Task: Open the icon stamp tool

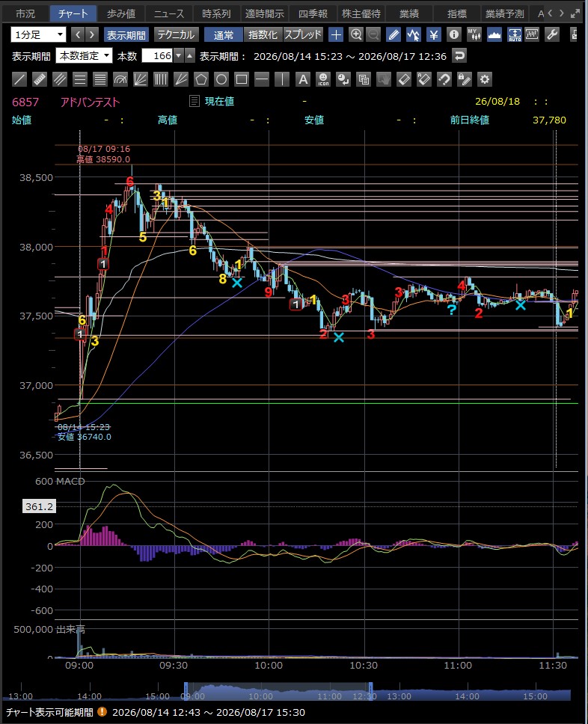Action: pyautogui.click(x=323, y=79)
